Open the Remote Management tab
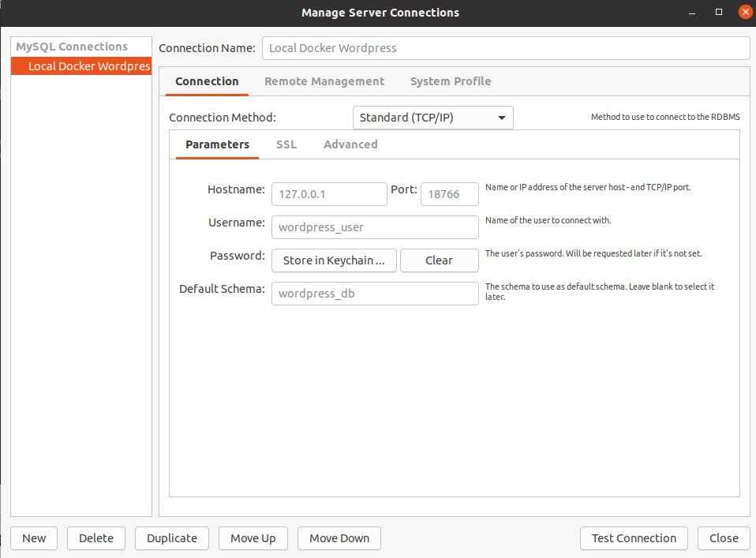The image size is (756, 558). click(324, 81)
